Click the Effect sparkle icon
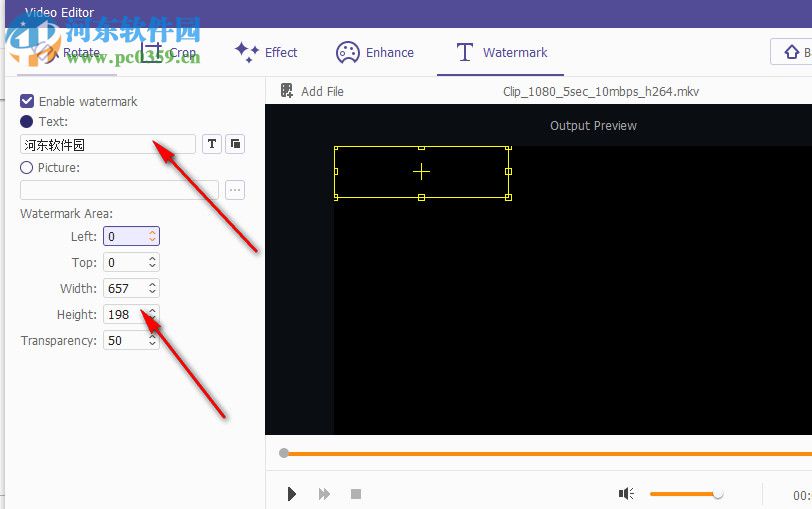Screen dimensions: 812x509 (246, 52)
